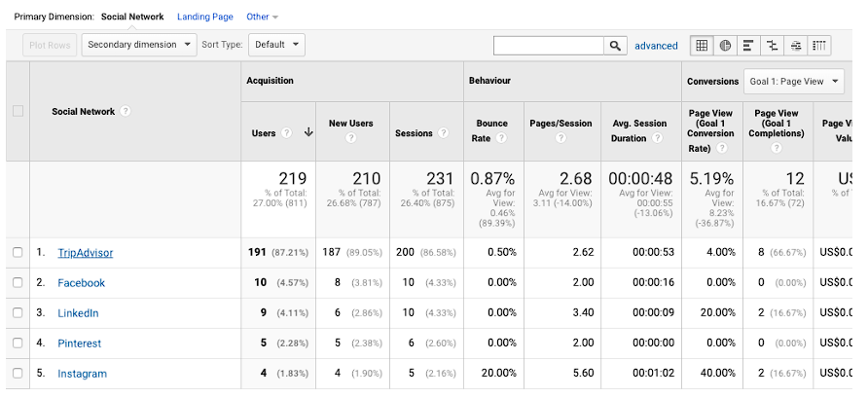Open the LinkedIn network link

(78, 313)
